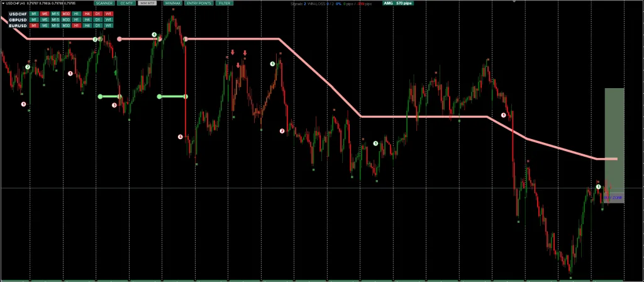Choose EURUSD M1 timeframe cell

(34, 25)
